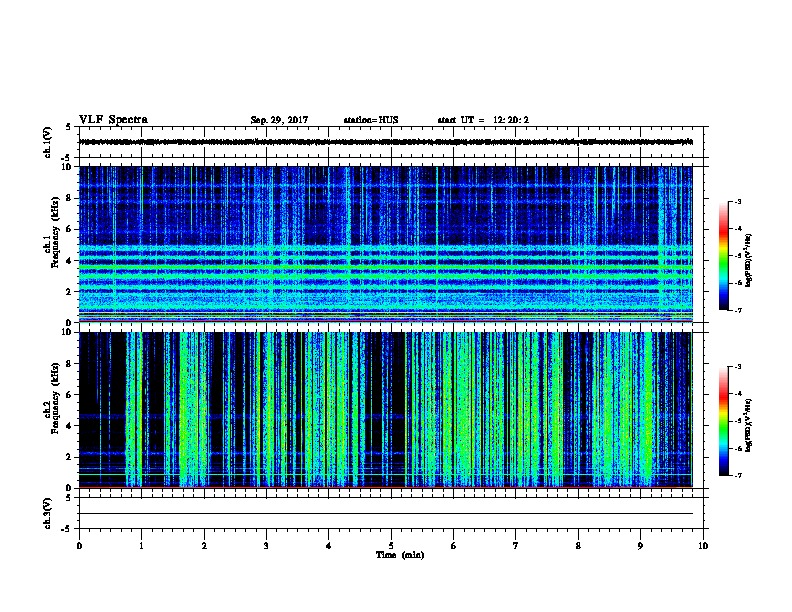Viewport: 792px width, 612px height.
Task: Click the "10" tick on ch.1 frequency axis
Action: [68, 167]
